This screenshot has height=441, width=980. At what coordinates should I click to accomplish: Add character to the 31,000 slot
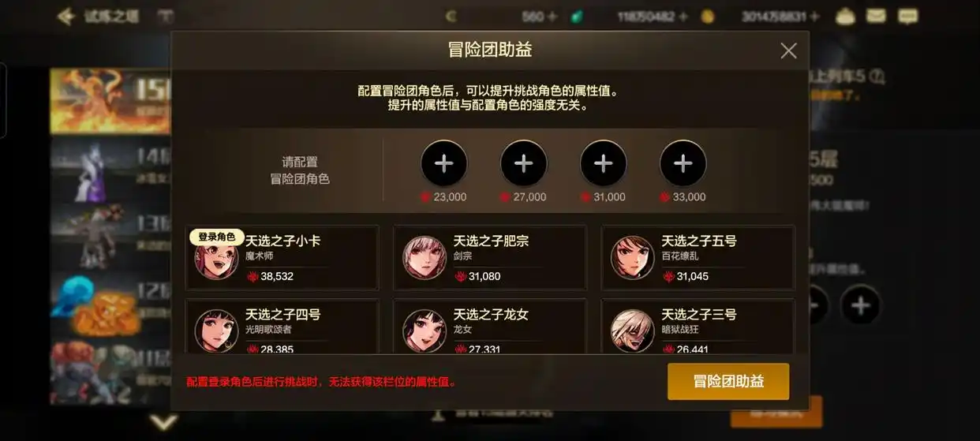[x=604, y=163]
